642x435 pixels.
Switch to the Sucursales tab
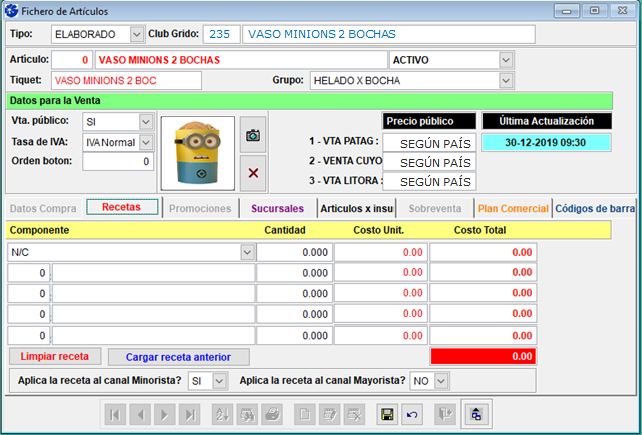click(277, 208)
